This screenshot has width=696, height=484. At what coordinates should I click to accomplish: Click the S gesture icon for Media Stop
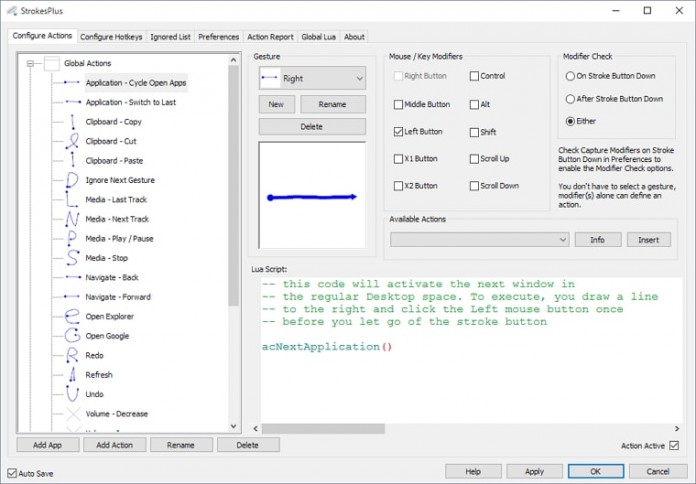pos(72,258)
